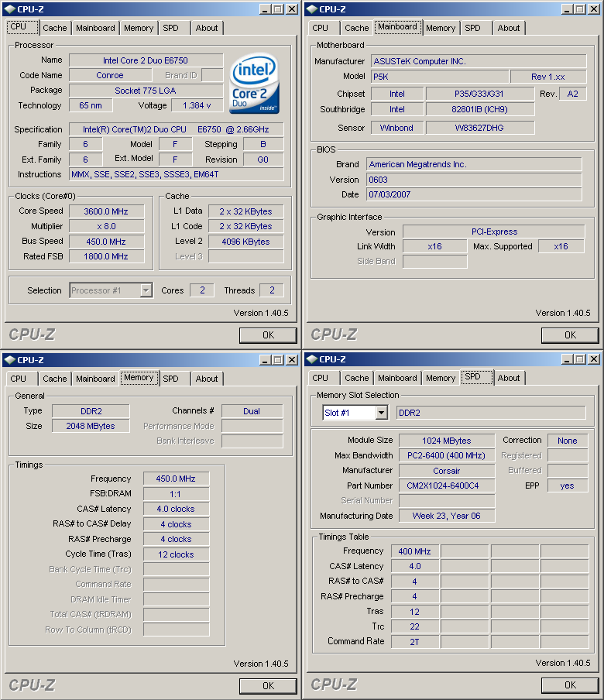This screenshot has width=604, height=700.
Task: Select About tab in SPD window
Action: 509,378
